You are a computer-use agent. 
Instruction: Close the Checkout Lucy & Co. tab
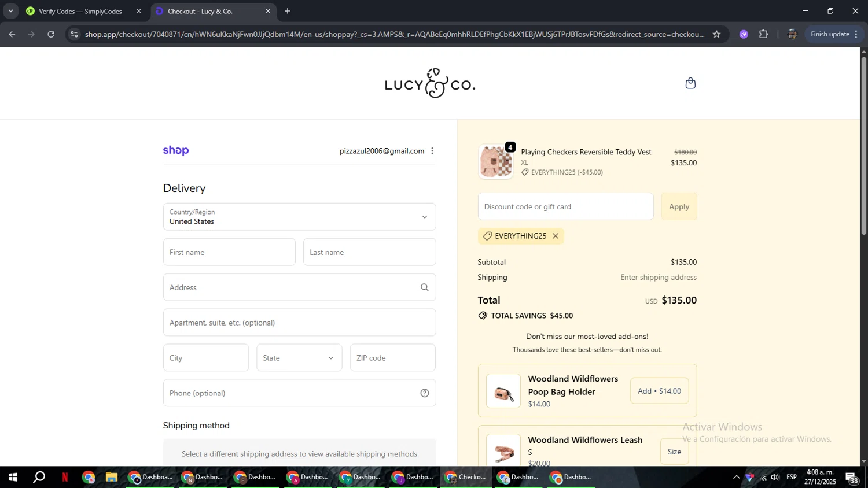tap(268, 11)
